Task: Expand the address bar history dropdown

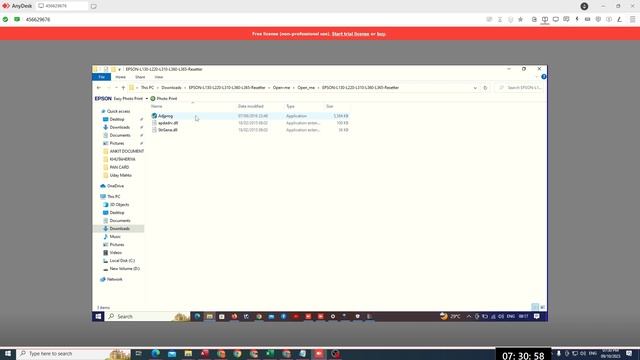Action: pos(475,88)
